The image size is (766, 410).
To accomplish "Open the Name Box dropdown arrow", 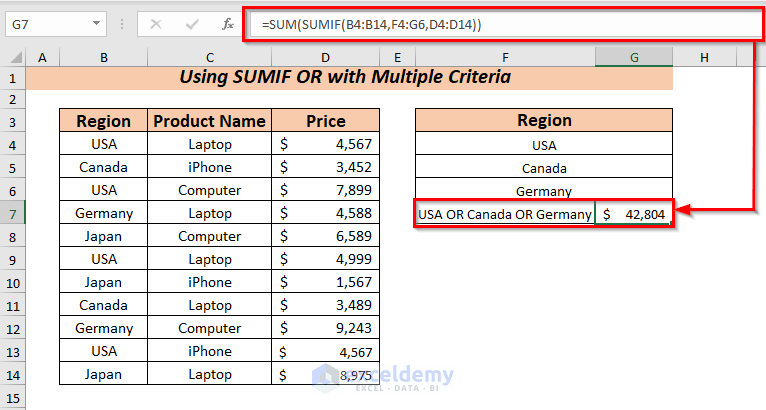I will point(96,23).
